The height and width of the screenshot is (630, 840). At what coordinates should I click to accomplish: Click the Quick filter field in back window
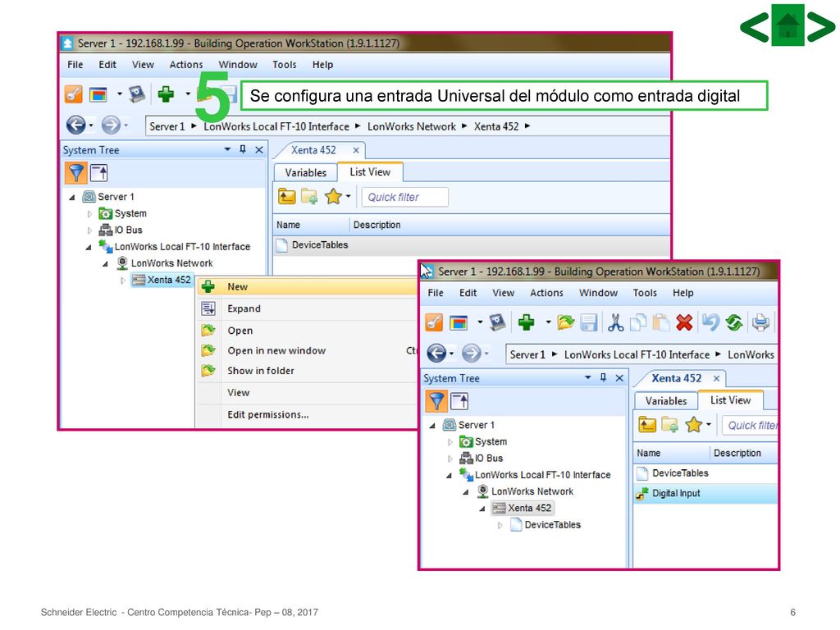click(404, 197)
